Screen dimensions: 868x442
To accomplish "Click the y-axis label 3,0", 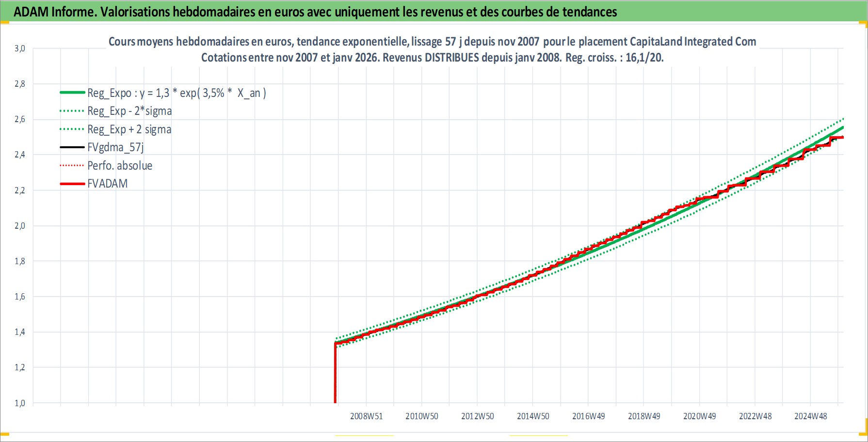I will coord(20,48).
